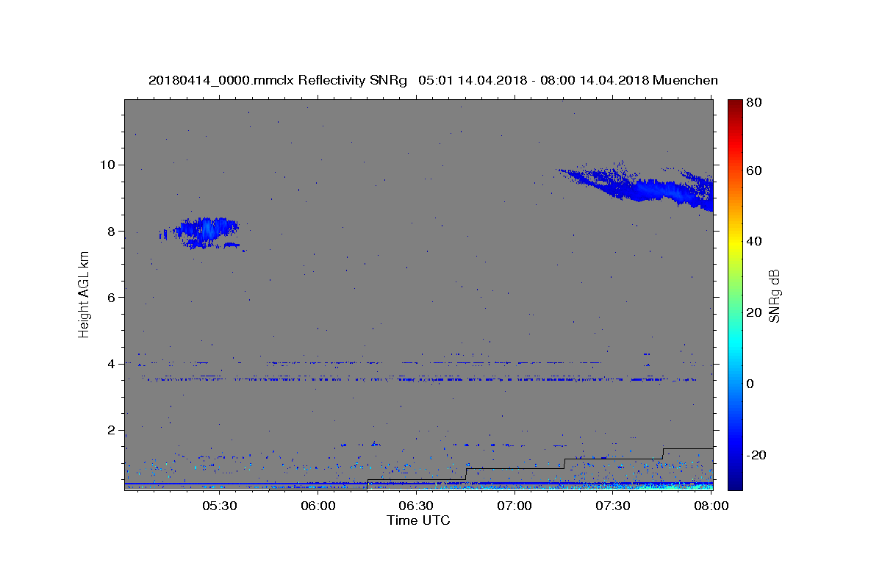Click the colorbar value 80

click(754, 103)
